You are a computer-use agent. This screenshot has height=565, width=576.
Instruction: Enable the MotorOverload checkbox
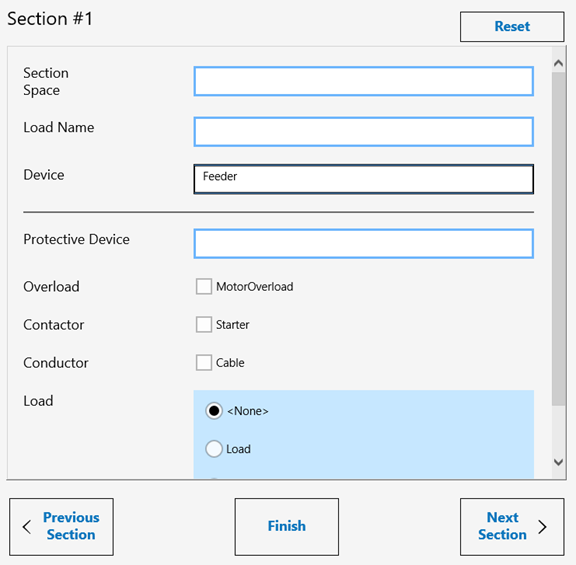coord(204,287)
